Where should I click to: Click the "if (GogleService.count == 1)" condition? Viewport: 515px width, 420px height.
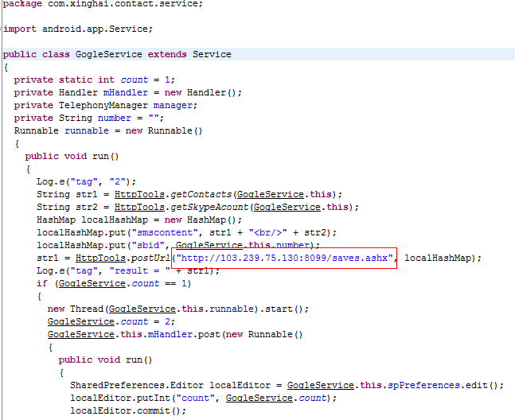[x=114, y=283]
